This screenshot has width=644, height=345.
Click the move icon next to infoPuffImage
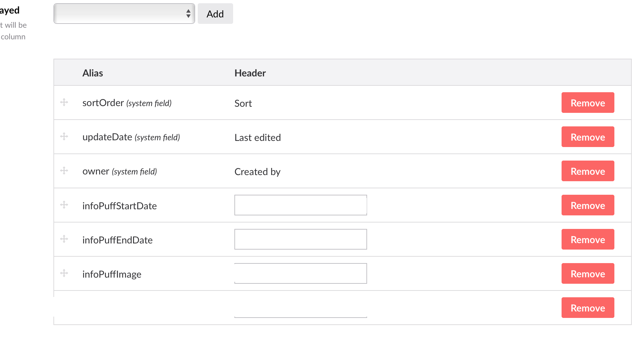coord(64,273)
